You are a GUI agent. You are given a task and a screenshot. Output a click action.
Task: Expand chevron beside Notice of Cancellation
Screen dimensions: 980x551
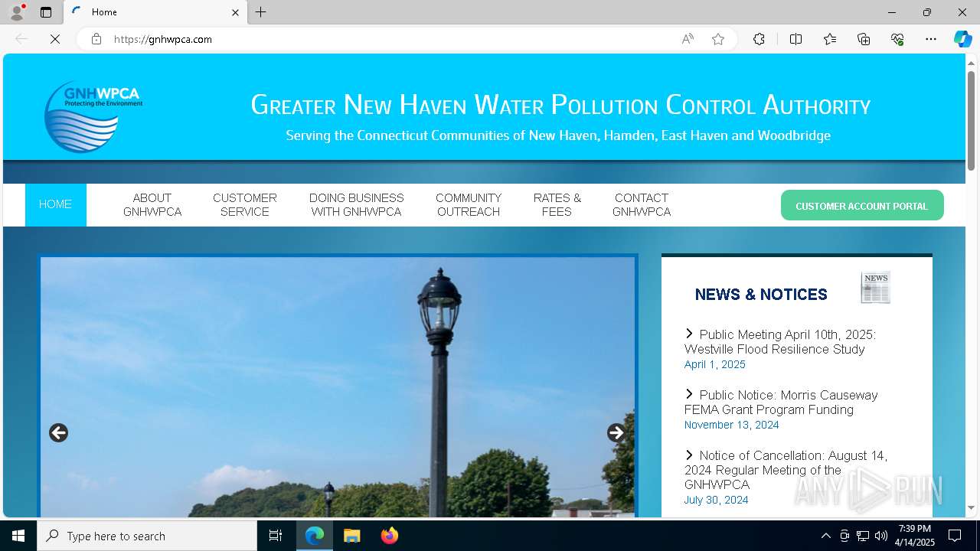(x=689, y=455)
